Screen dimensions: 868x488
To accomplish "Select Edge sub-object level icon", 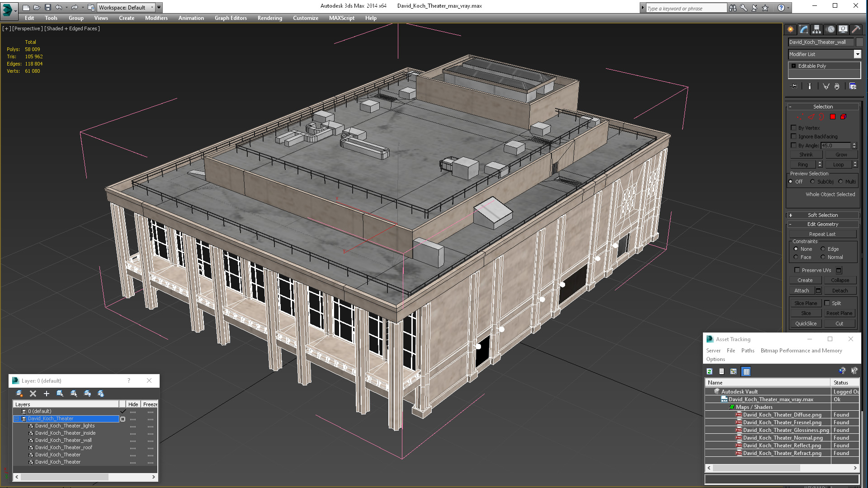I will [x=811, y=117].
